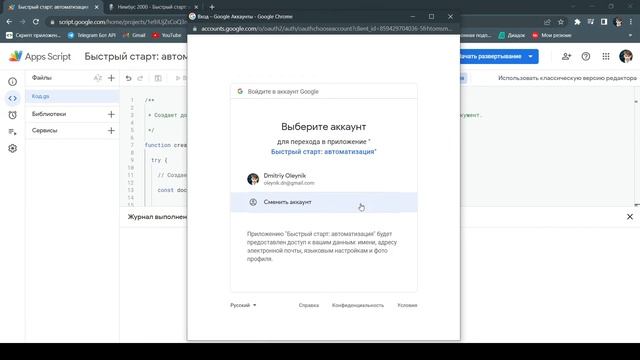The height and width of the screenshot is (360, 640).
Task: Open the Скрипт приложения bookmark
Action: click(x=33, y=36)
